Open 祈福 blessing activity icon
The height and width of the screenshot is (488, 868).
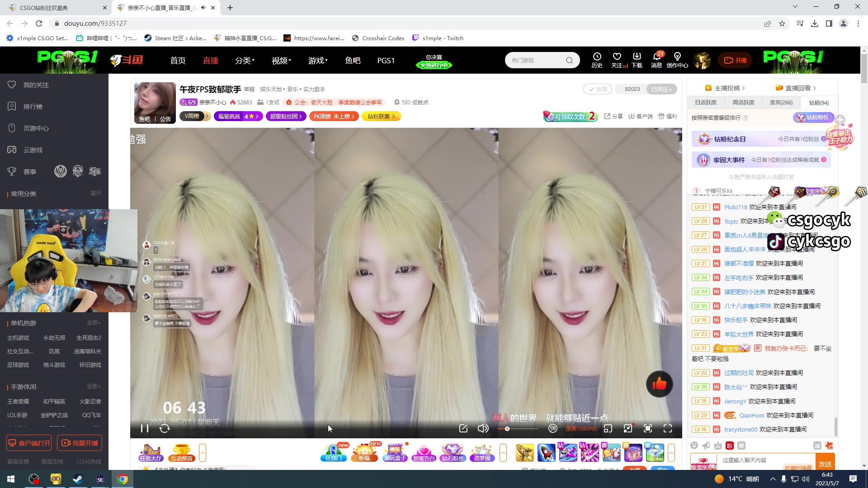point(364,452)
